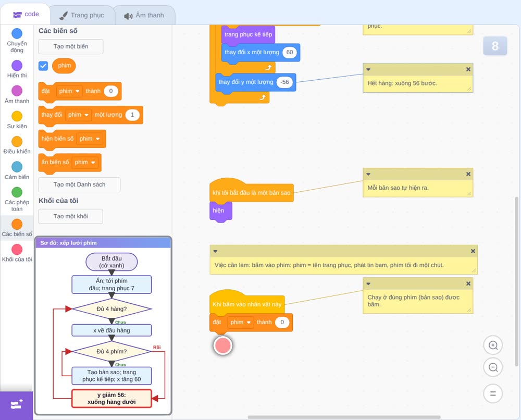The image size is (521, 420).
Task: Open the phím dropdown in the 'ẩn biến số' block
Action: coord(85,162)
